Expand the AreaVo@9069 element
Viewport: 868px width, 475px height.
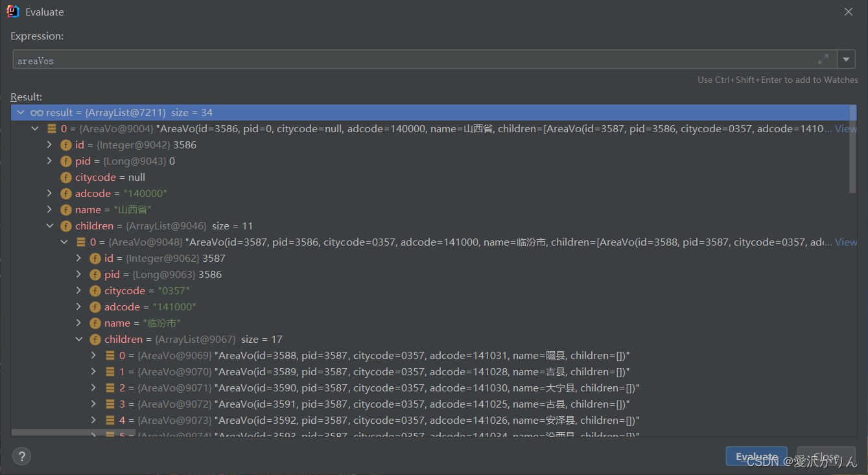(94, 356)
